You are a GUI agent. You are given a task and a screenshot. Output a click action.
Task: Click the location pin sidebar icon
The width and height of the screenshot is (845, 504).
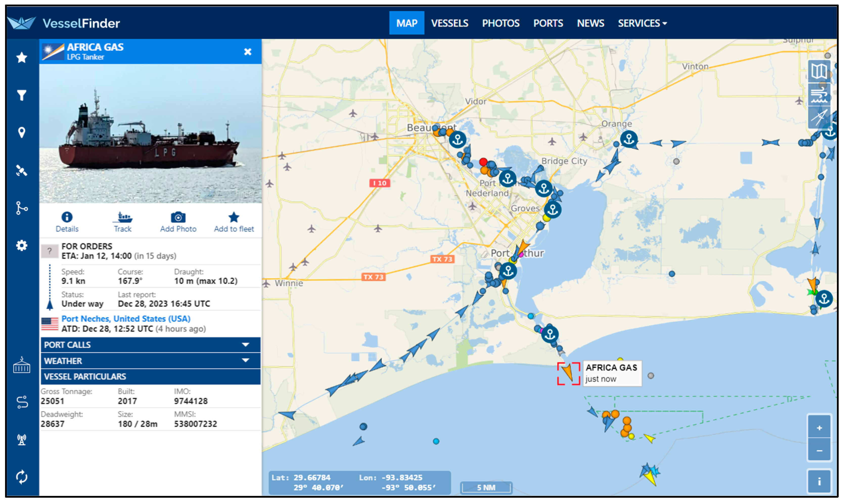pyautogui.click(x=22, y=132)
